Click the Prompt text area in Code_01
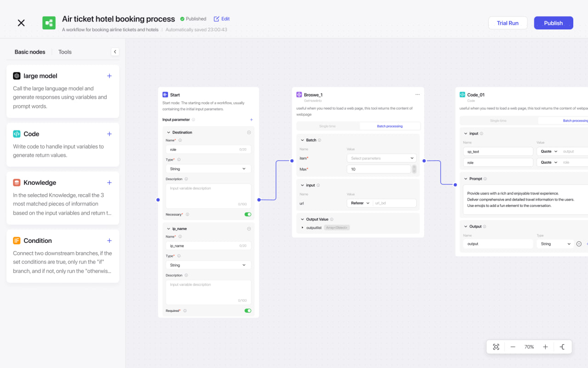 click(526, 200)
